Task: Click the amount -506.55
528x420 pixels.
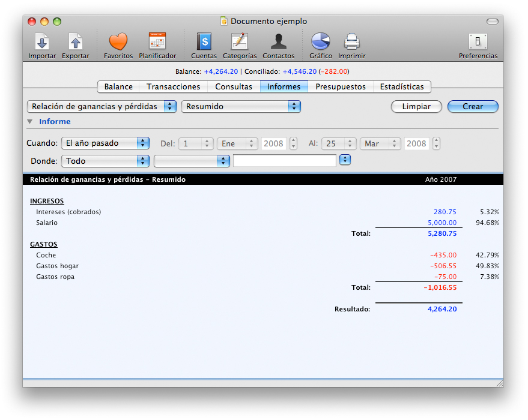Action: click(443, 266)
